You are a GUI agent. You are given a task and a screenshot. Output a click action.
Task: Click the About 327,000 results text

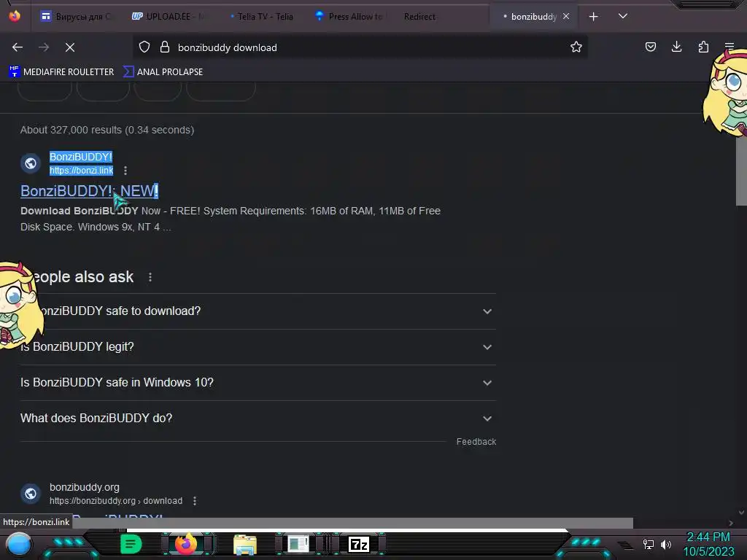(x=107, y=130)
